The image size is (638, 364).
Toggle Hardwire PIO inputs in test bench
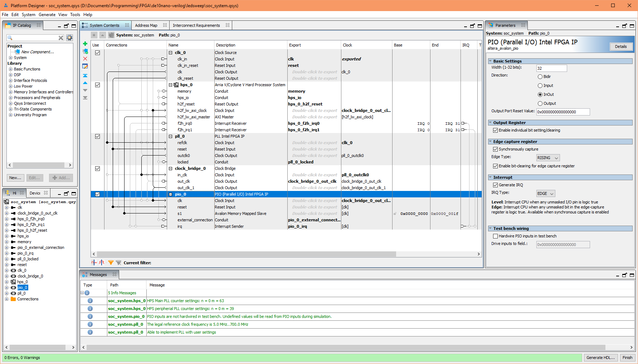coord(495,236)
